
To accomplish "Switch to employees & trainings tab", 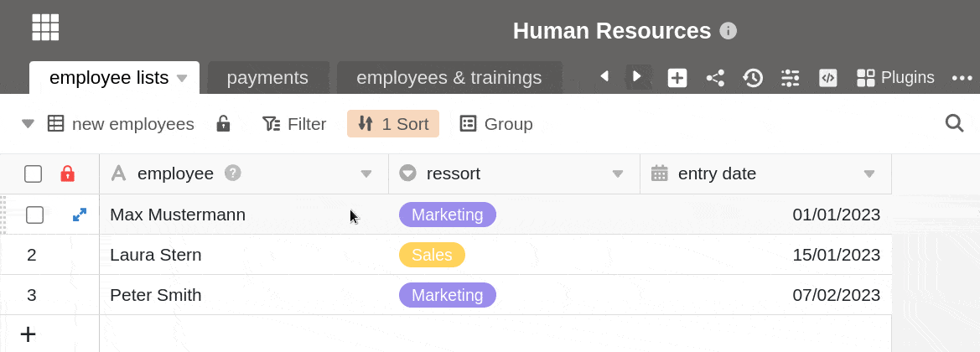I will pos(449,78).
